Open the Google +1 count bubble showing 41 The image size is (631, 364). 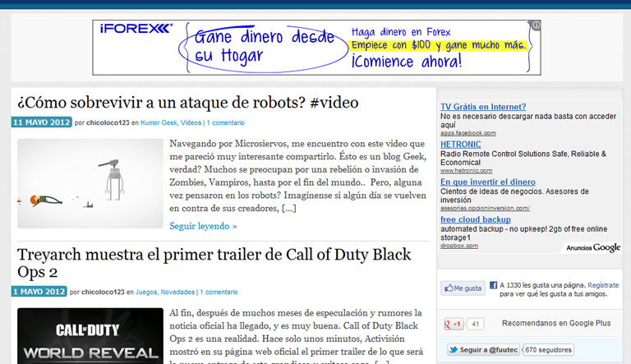point(475,324)
